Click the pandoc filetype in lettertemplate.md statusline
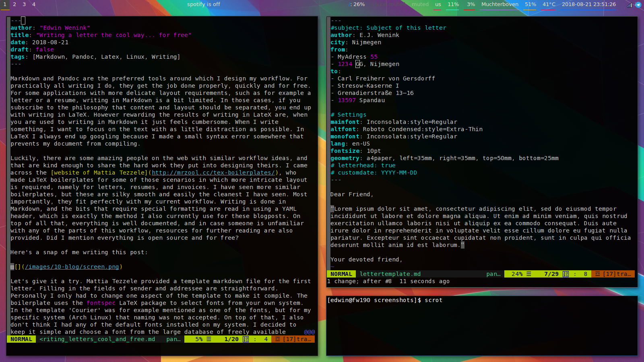The height and width of the screenshot is (362, 644). [493, 274]
